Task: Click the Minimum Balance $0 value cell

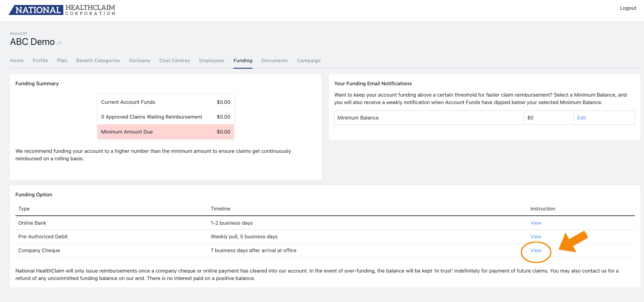Action: [549, 118]
